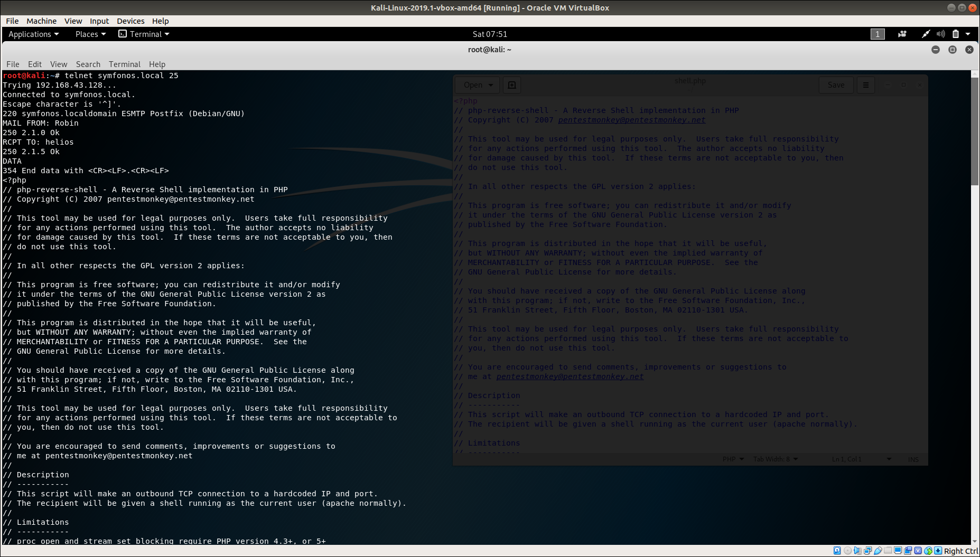
Task: Expand the Places dropdown menu
Action: click(x=90, y=34)
